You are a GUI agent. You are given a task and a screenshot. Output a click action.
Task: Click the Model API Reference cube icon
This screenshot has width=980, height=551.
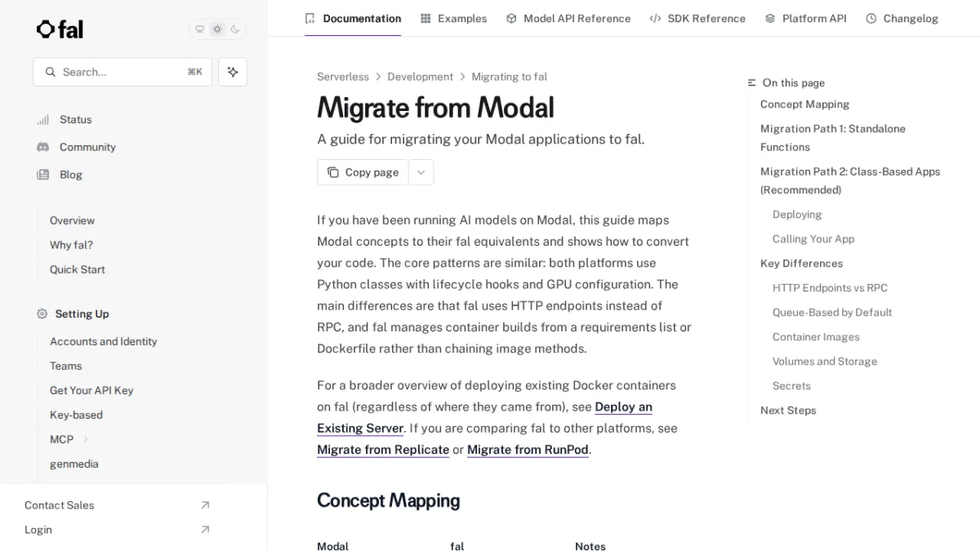[x=511, y=18]
